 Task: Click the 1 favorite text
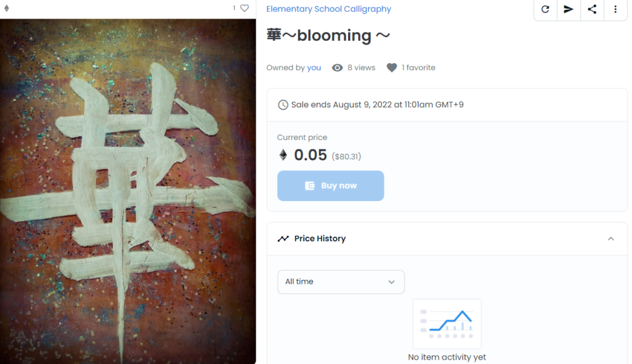point(418,68)
